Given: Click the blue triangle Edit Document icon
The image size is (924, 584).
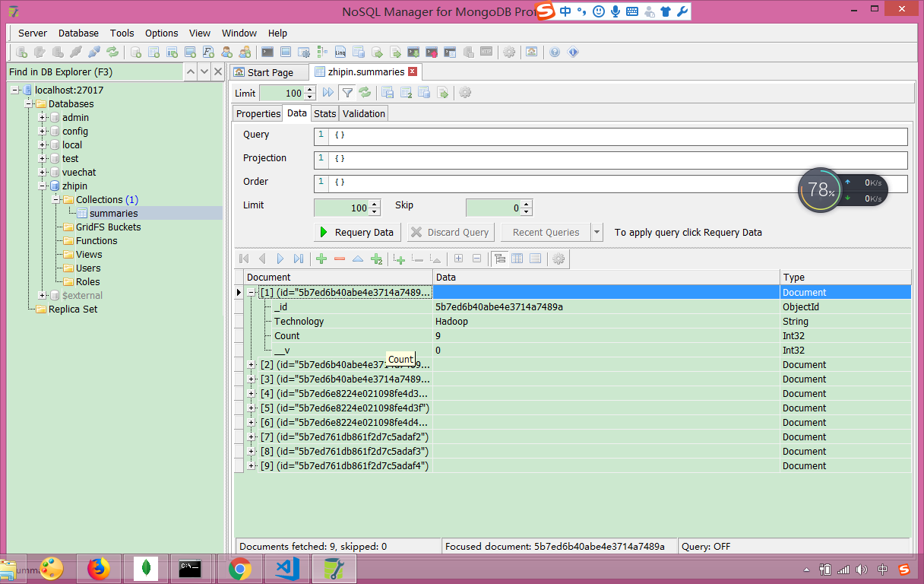Looking at the screenshot, I should point(358,259).
